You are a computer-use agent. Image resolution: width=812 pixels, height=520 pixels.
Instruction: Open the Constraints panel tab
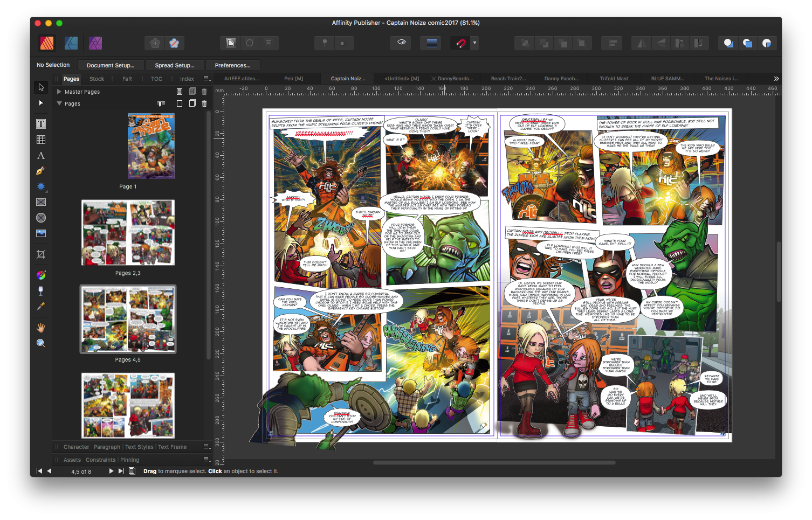(x=101, y=460)
